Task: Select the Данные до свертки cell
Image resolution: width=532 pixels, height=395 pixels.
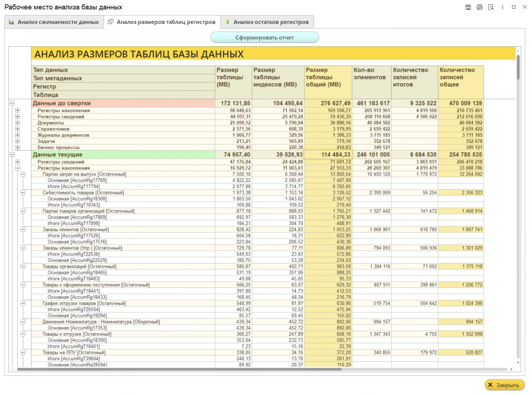Action: coord(123,103)
